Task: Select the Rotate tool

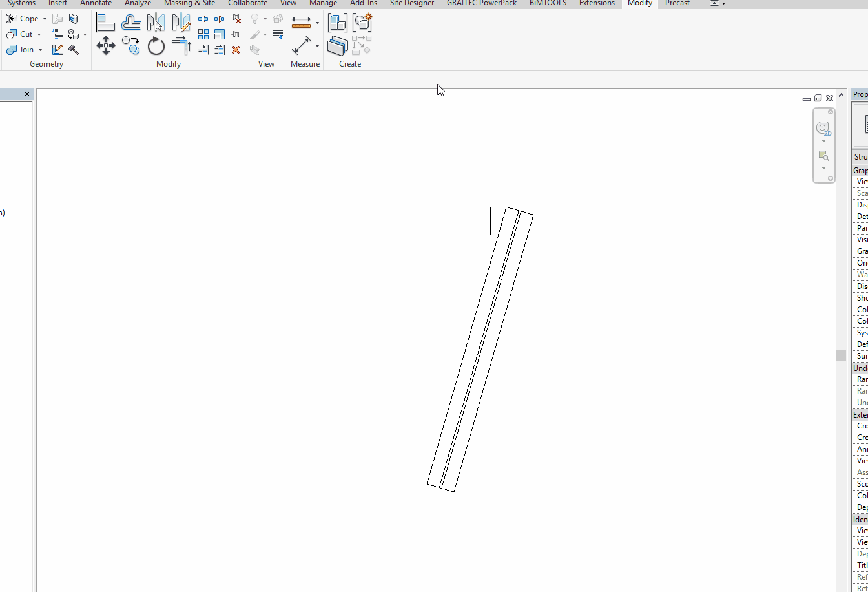Action: point(155,45)
